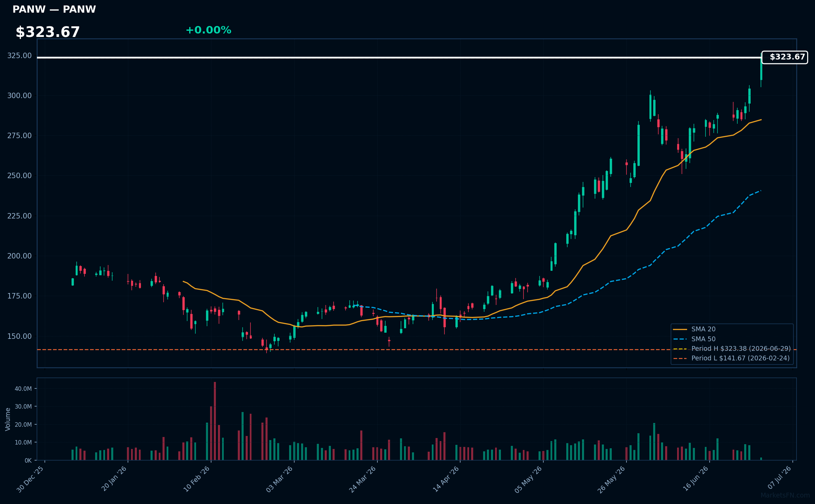815x504 pixels.
Task: Click the 20 Jan '26 date label
Action: click(x=114, y=479)
